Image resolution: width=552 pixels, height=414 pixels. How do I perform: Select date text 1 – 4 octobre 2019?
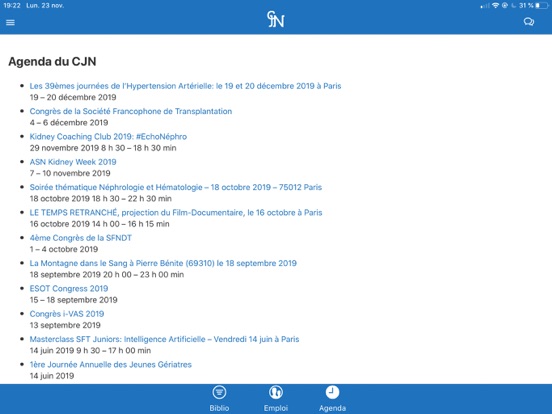pos(64,249)
